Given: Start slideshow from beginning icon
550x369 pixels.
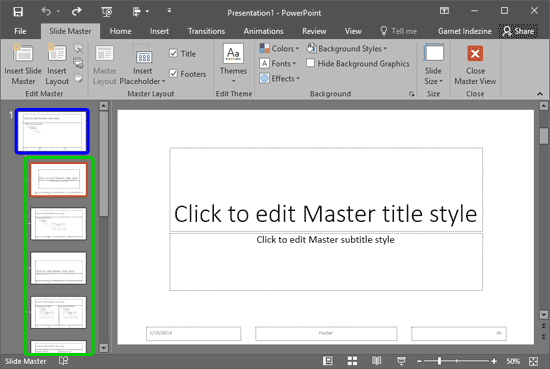Looking at the screenshot, I should pos(107,12).
